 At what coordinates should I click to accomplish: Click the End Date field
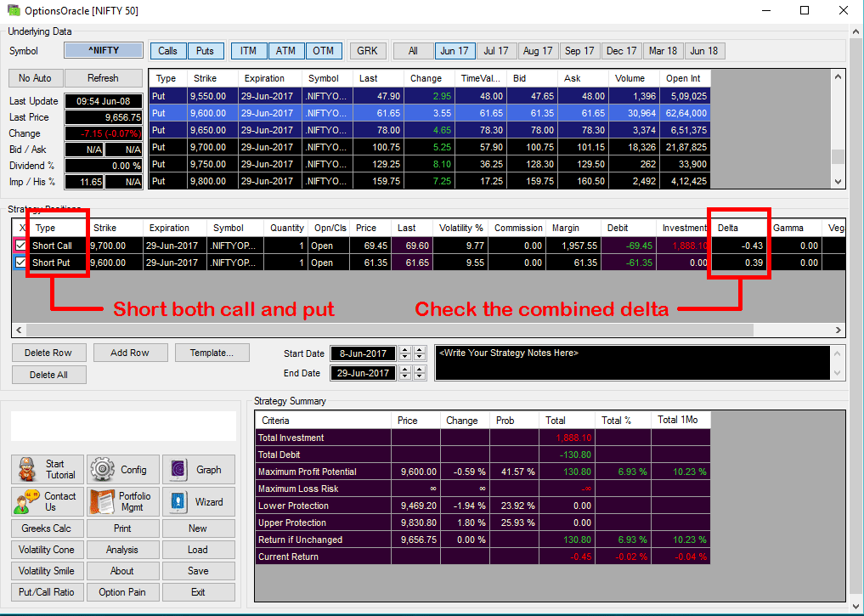point(363,373)
